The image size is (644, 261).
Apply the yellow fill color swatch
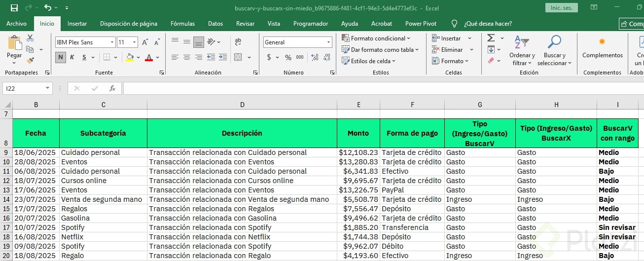click(130, 57)
